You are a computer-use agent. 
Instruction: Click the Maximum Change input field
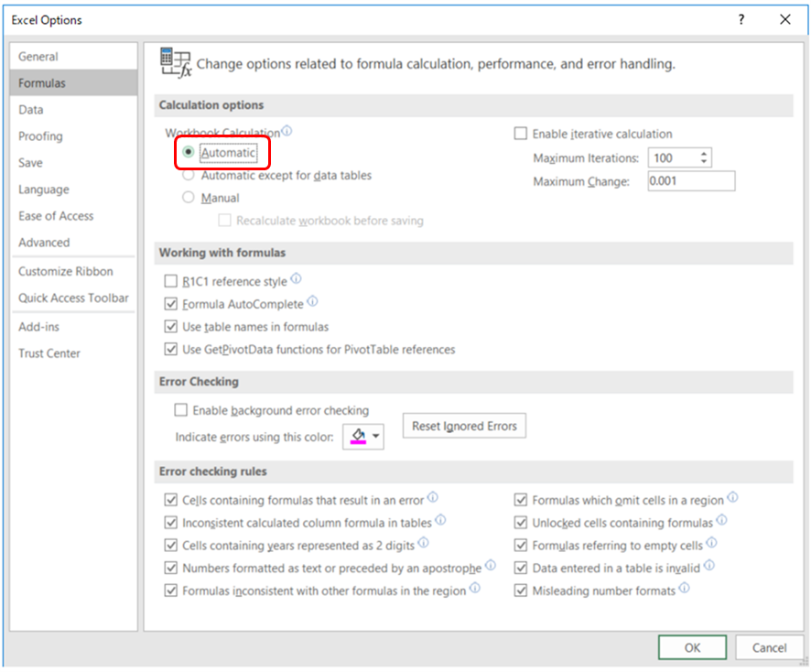(691, 181)
